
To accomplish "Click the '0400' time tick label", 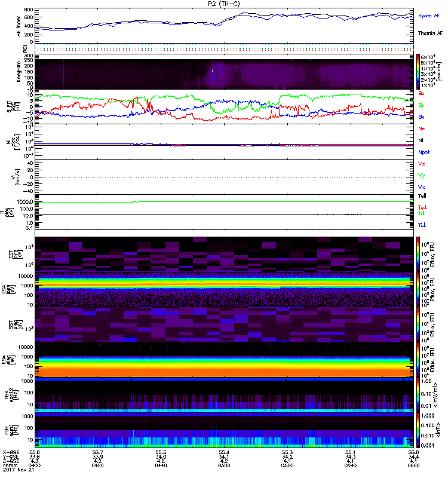I will (35, 465).
